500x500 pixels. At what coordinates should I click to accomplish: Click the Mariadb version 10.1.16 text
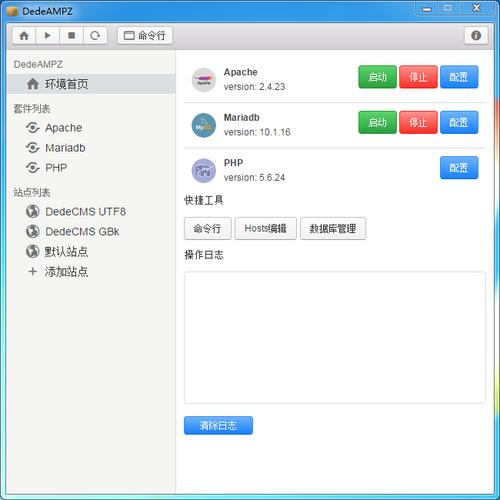pos(257,132)
